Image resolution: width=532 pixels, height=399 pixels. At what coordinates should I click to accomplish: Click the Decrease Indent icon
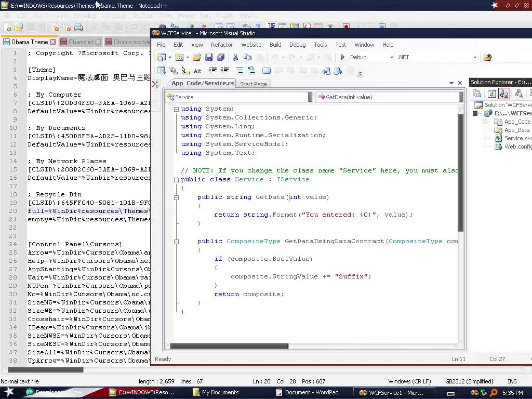(212, 71)
